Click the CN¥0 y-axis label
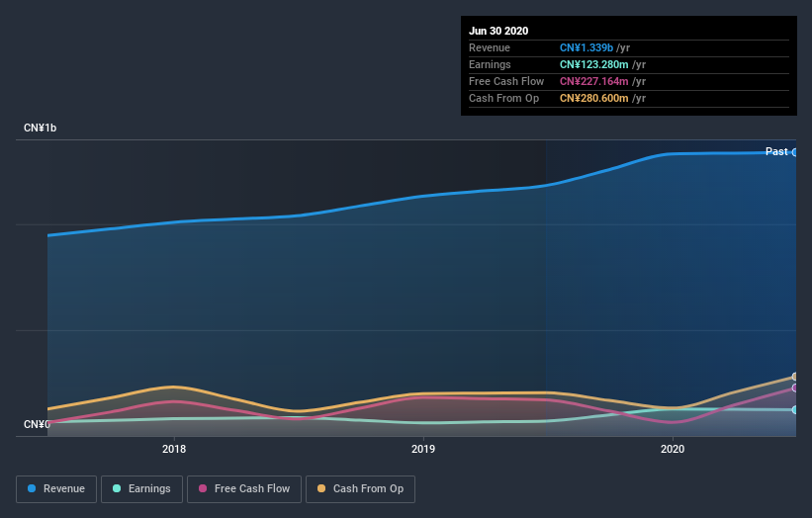This screenshot has height=518, width=812. [37, 424]
